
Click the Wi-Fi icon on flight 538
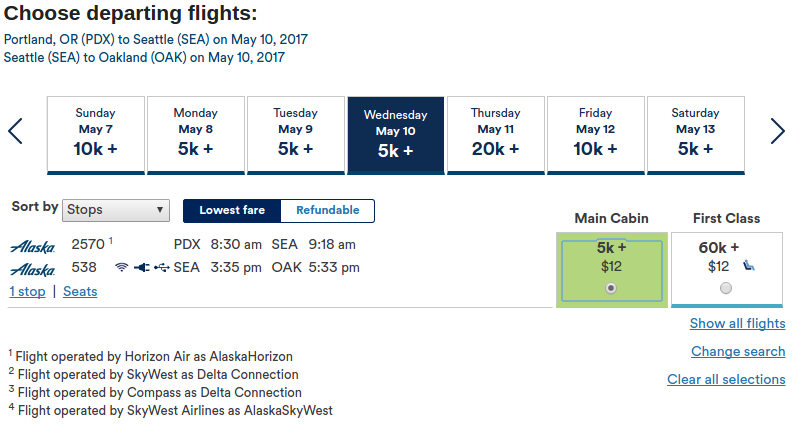(x=121, y=268)
